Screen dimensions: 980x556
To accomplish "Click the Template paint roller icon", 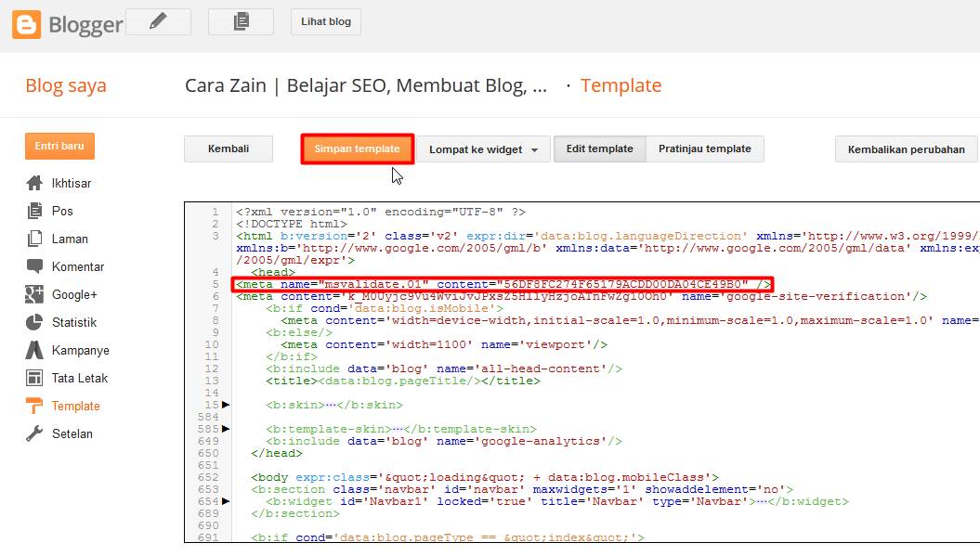I will [x=34, y=406].
